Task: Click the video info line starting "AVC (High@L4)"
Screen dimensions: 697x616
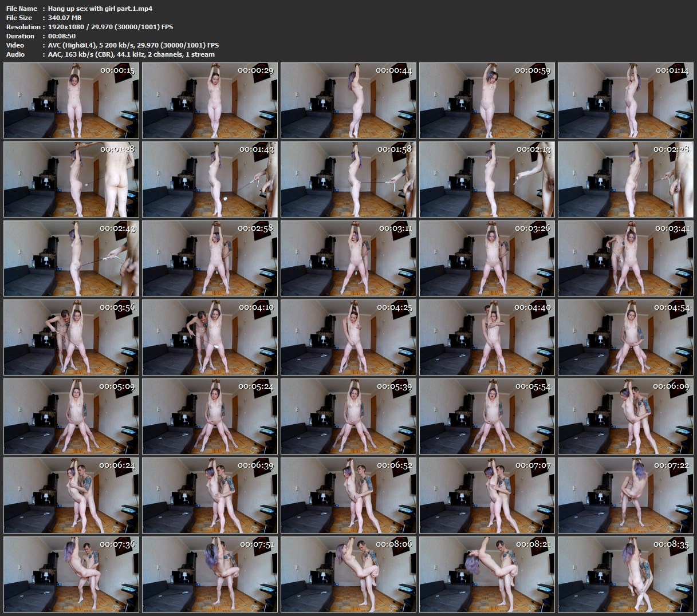Action: pyautogui.click(x=133, y=45)
